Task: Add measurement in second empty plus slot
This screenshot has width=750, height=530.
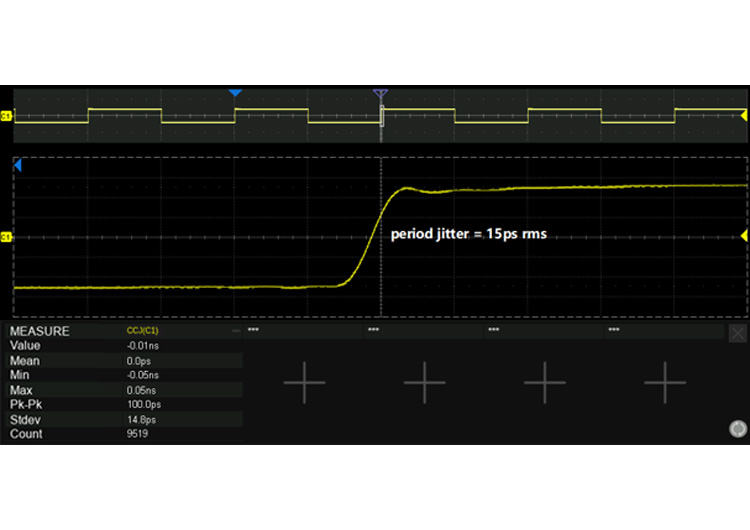Action: 424,383
